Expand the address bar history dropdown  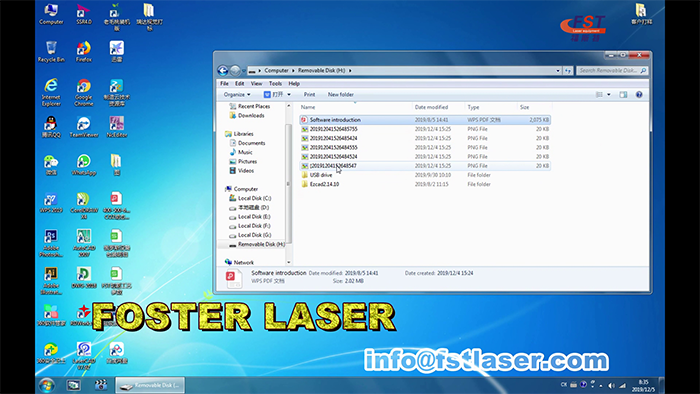[x=558, y=71]
